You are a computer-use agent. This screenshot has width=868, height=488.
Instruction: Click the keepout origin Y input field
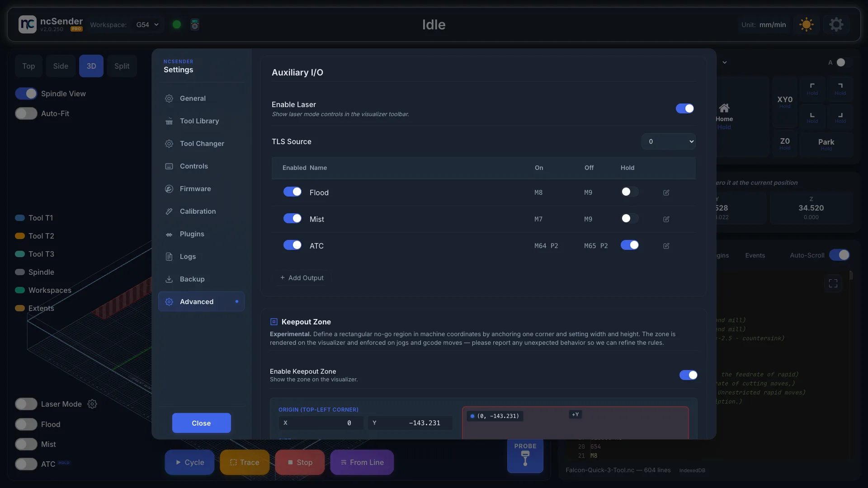410,423
